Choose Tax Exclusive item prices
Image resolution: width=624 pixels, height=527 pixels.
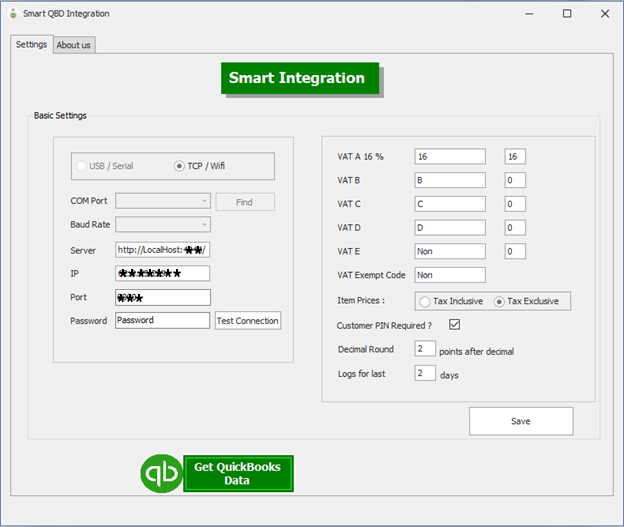500,301
